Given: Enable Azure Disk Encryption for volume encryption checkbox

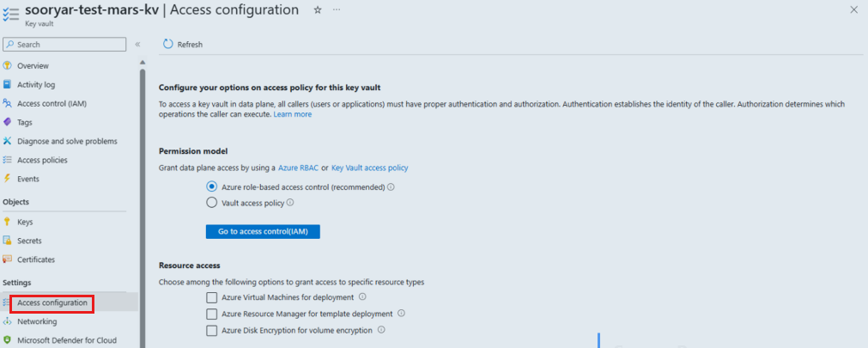Looking at the screenshot, I should click(211, 331).
